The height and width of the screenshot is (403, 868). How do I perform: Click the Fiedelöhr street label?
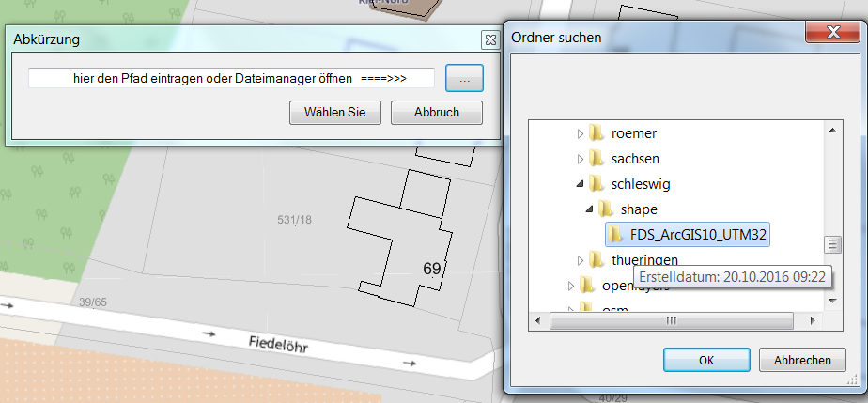[x=278, y=344]
